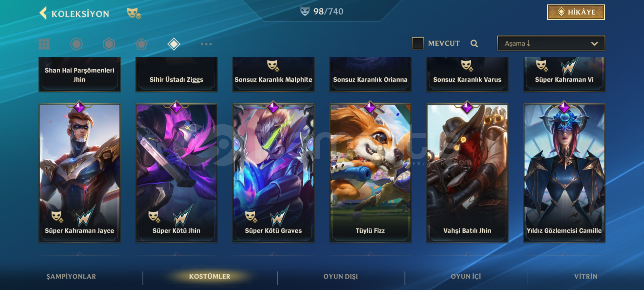Select the grid all-skins filter icon
The width and height of the screenshot is (644, 290).
44,44
